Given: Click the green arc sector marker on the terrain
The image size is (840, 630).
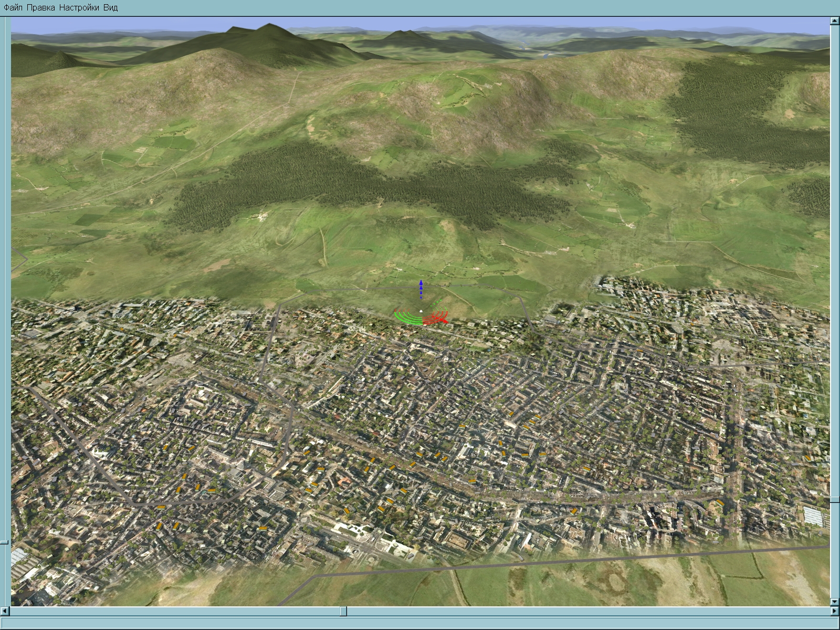Looking at the screenshot, I should pos(408,318).
